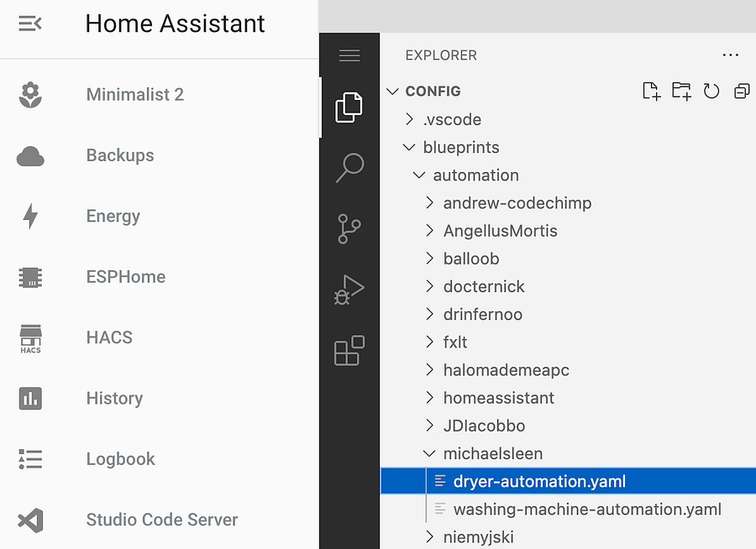Click the CONFIG section label
Screen dimensions: 756x549
click(433, 91)
